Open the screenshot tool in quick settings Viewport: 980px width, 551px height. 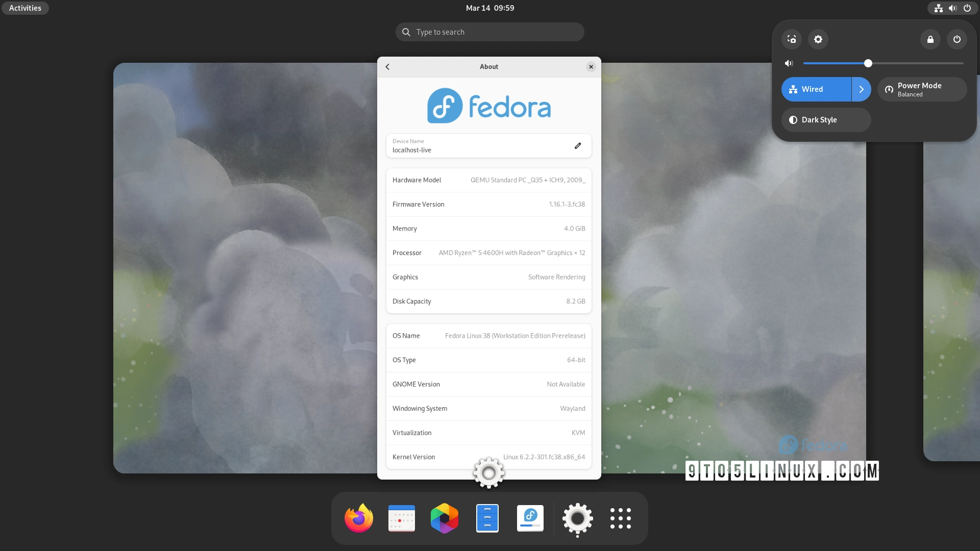point(792,39)
